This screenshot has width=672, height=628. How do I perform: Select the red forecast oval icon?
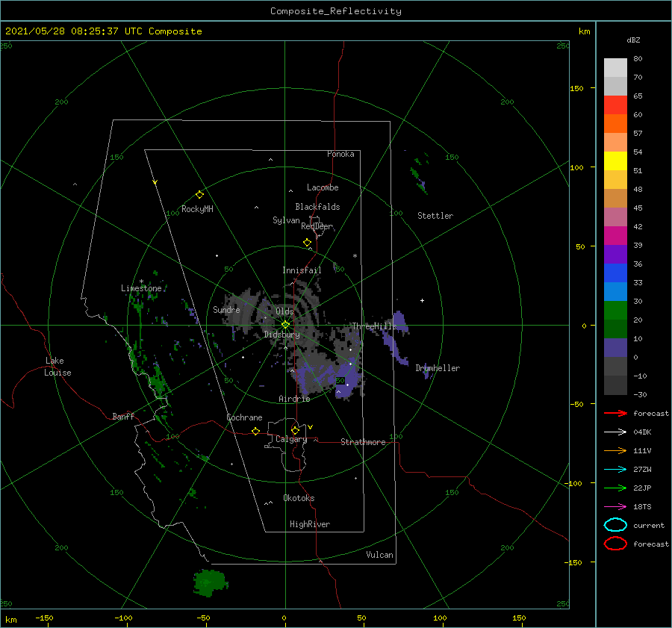(615, 544)
